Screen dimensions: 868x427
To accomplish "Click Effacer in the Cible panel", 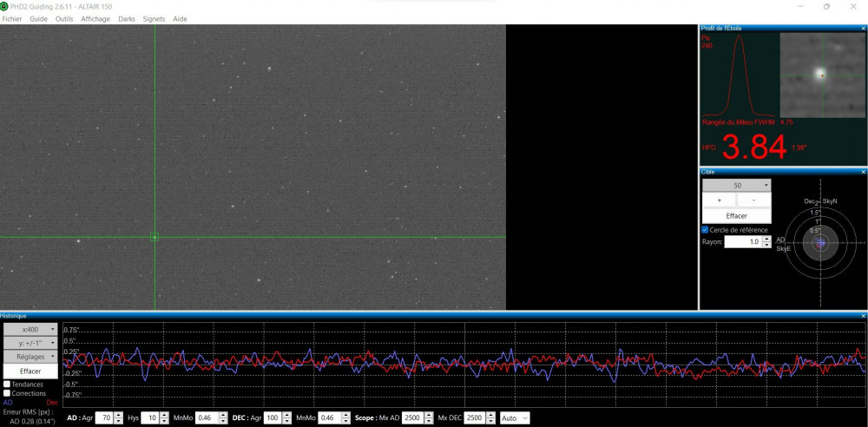I will point(737,216).
